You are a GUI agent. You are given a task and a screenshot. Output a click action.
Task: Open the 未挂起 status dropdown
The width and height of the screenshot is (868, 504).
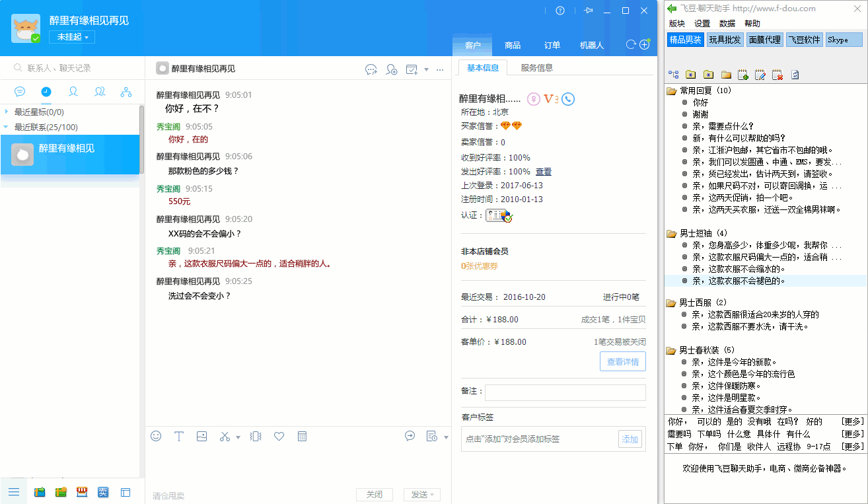72,37
